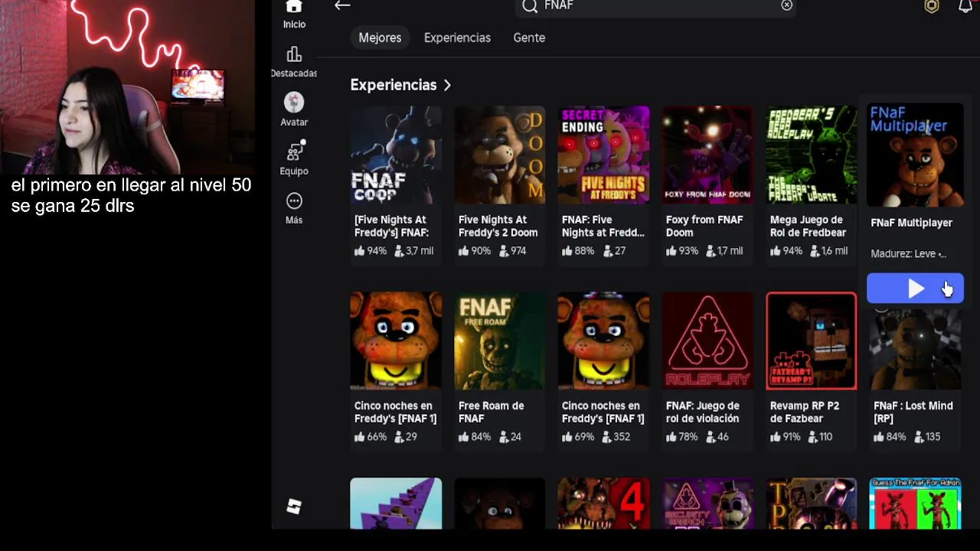The image size is (980, 551).
Task: Open the purple stairs obby thumbnail
Action: pyautogui.click(x=396, y=504)
